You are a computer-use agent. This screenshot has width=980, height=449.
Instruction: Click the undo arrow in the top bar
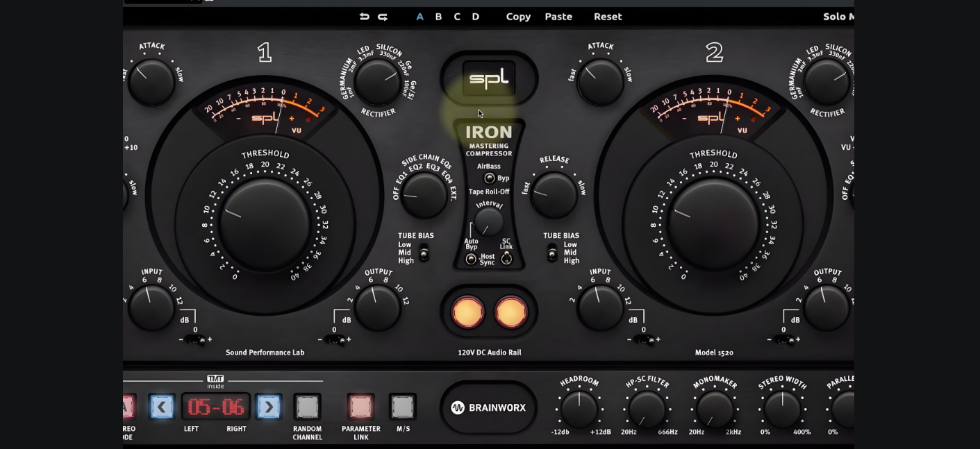point(364,17)
